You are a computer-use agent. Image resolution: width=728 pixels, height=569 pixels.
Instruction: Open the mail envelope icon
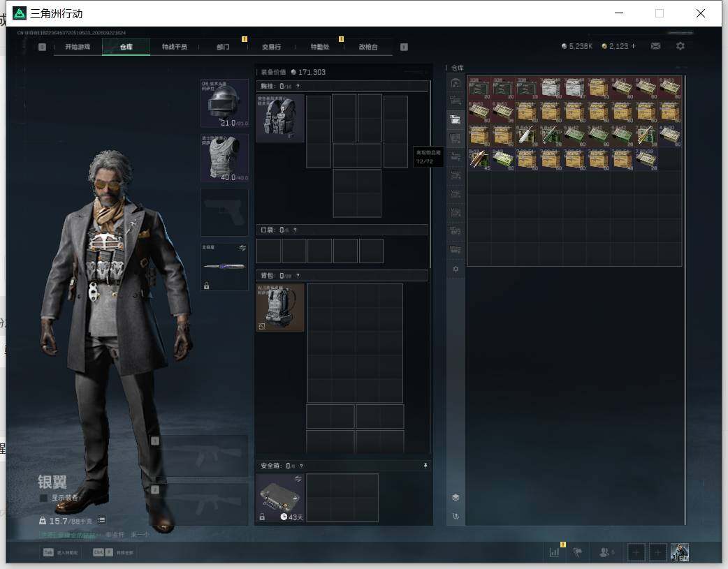(655, 46)
